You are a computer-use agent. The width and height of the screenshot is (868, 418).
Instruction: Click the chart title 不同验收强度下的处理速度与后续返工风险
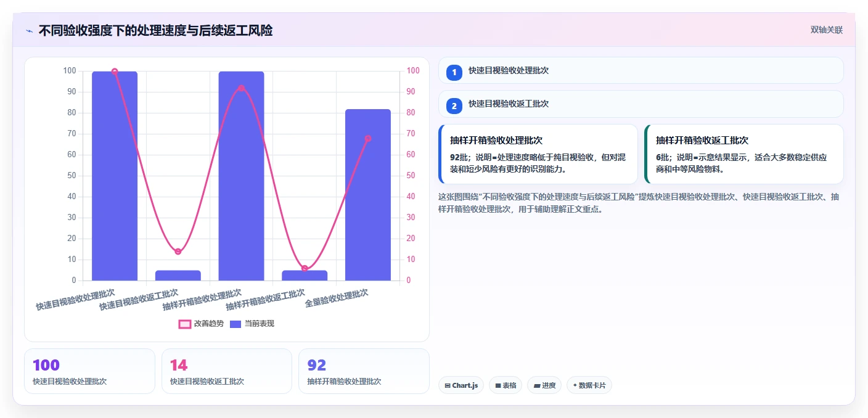pyautogui.click(x=155, y=31)
